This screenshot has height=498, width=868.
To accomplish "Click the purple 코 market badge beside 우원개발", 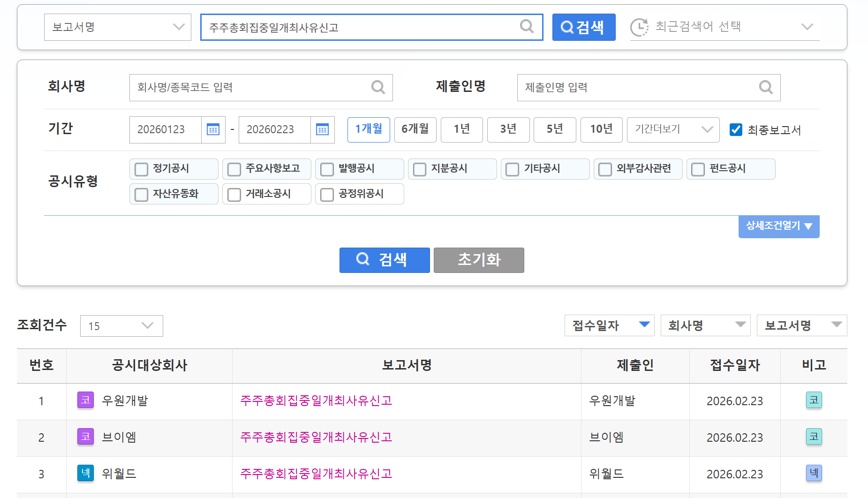I will [85, 400].
